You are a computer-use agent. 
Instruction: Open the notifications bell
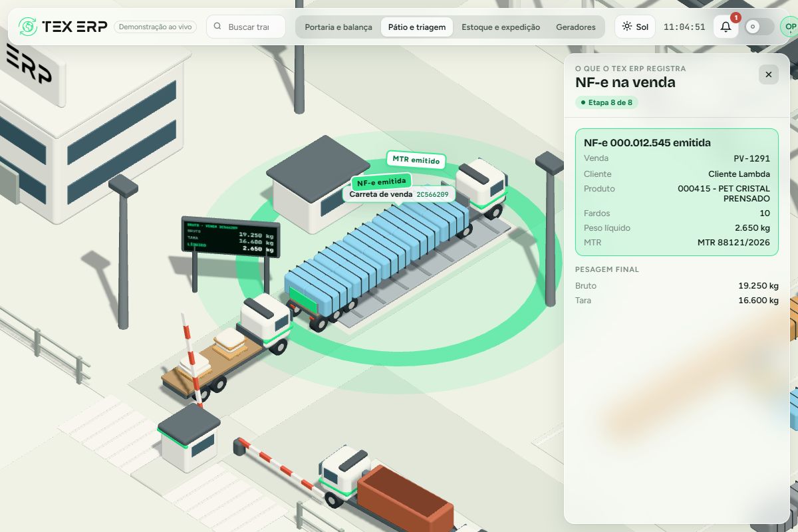click(x=726, y=27)
